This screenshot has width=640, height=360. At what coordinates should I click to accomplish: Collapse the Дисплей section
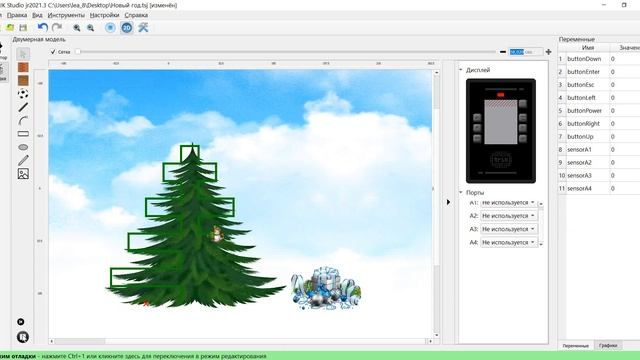click(461, 70)
